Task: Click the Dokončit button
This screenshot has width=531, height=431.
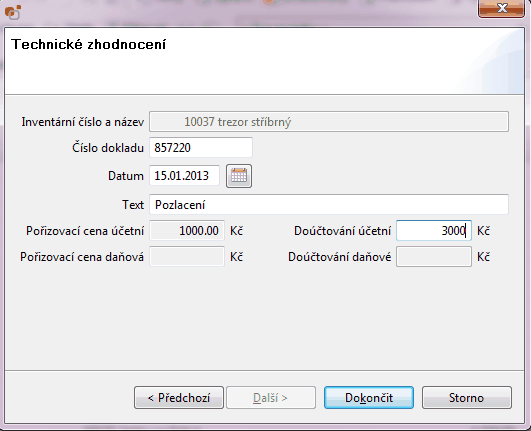Action: 369,397
